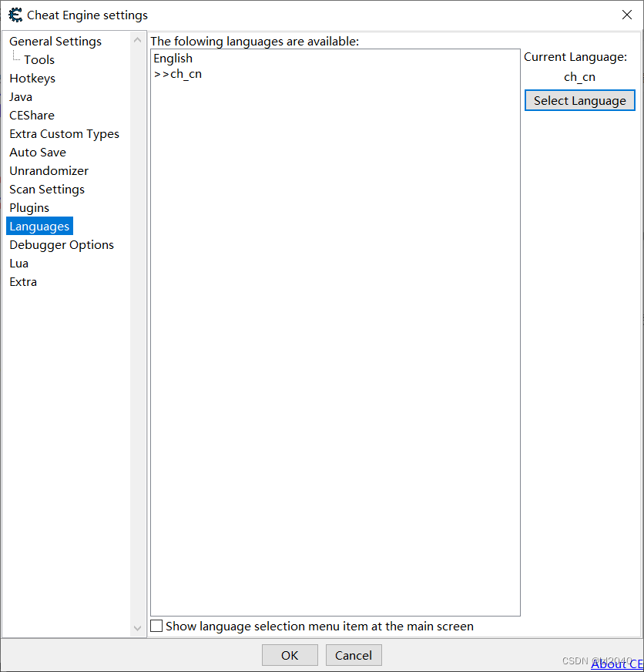
Task: Click the sidebar scroll down arrow
Action: 138,628
